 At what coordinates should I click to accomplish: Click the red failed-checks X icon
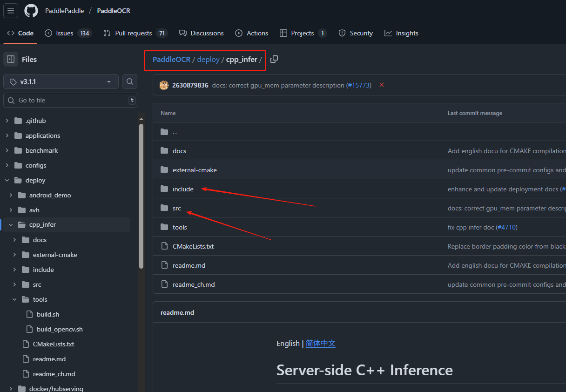(382, 85)
